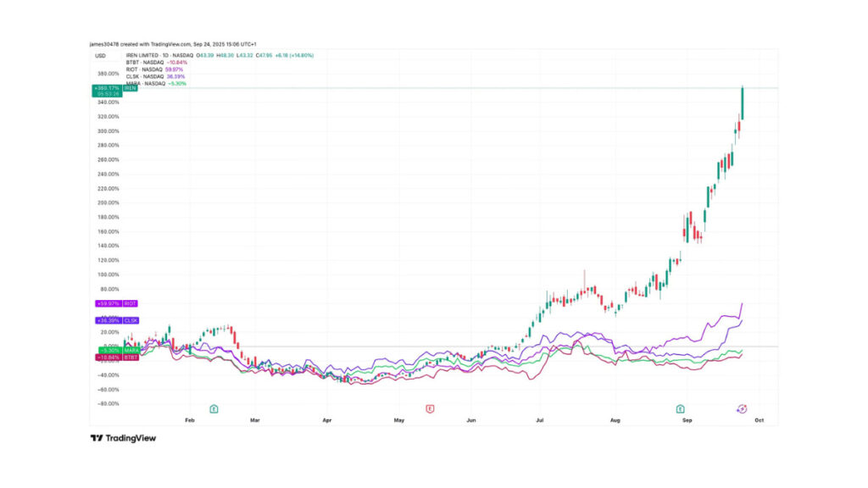This screenshot has height=488, width=868.
Task: Open the green earnings marker before September
Action: pos(680,408)
